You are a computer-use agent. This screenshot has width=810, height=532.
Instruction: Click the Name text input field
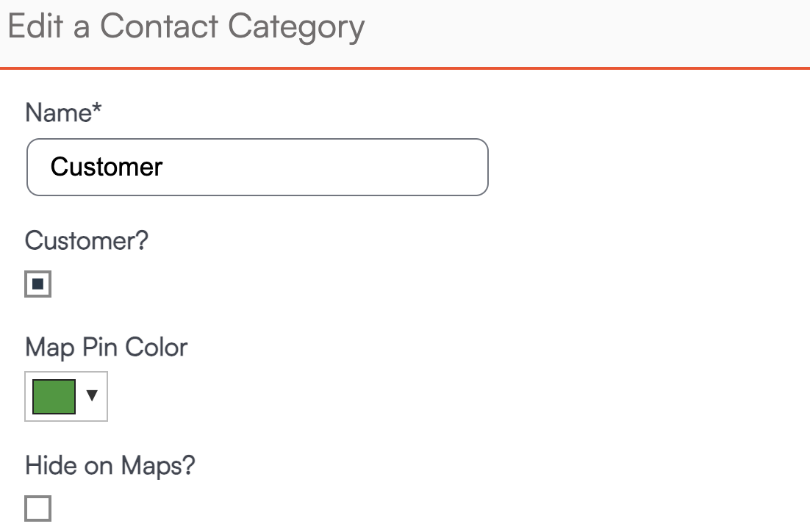[257, 168]
